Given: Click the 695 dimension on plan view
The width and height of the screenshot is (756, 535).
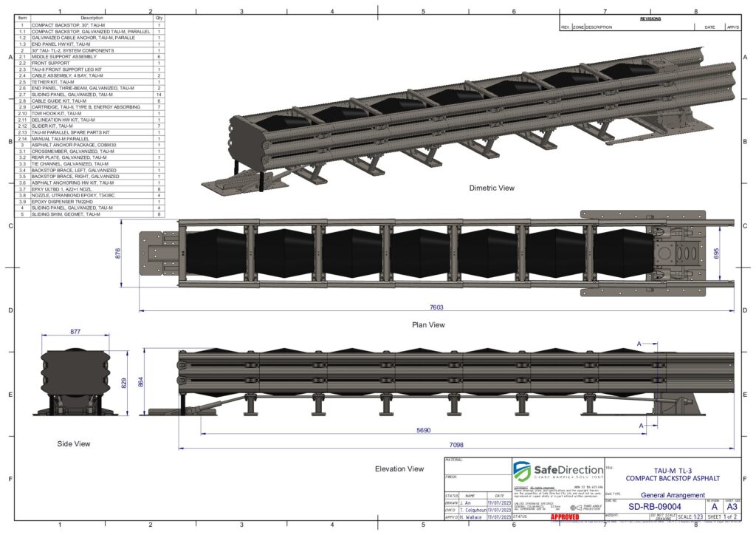Looking at the screenshot, I should pos(726,252).
